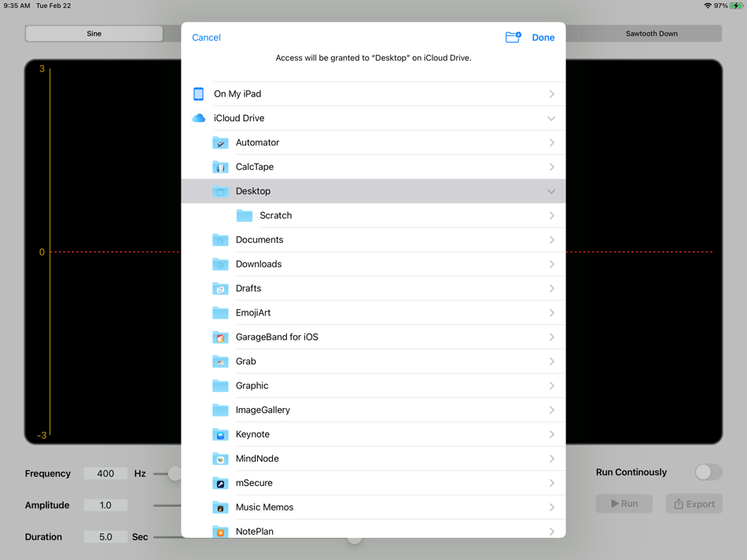Expand the CalcTape row chevron
The width and height of the screenshot is (747, 560).
tap(552, 167)
